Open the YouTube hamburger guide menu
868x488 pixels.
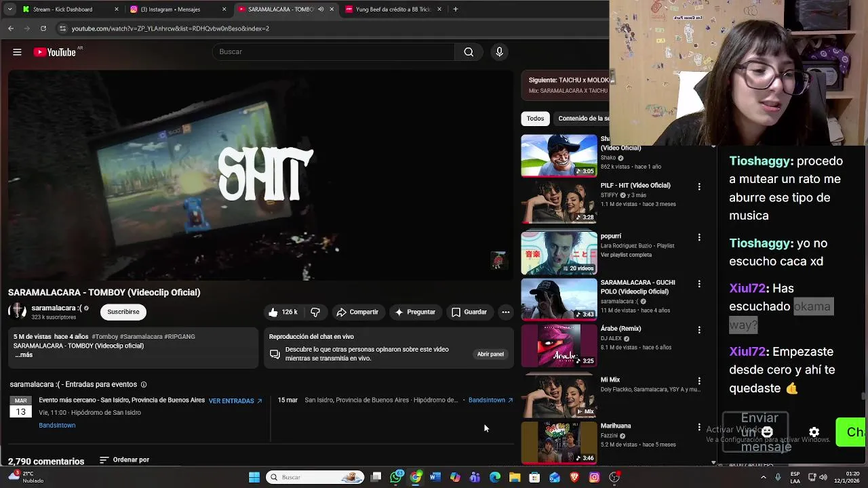tap(17, 52)
